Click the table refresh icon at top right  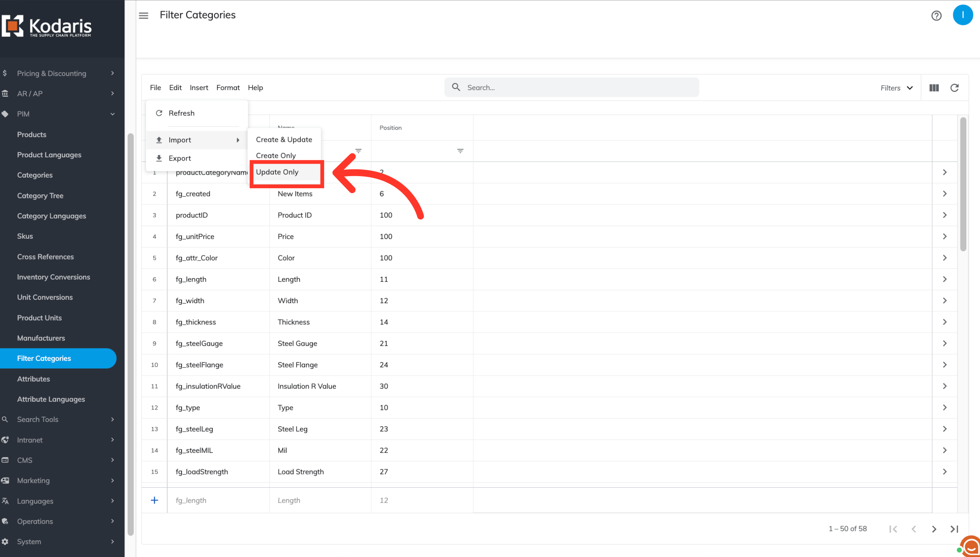click(954, 88)
